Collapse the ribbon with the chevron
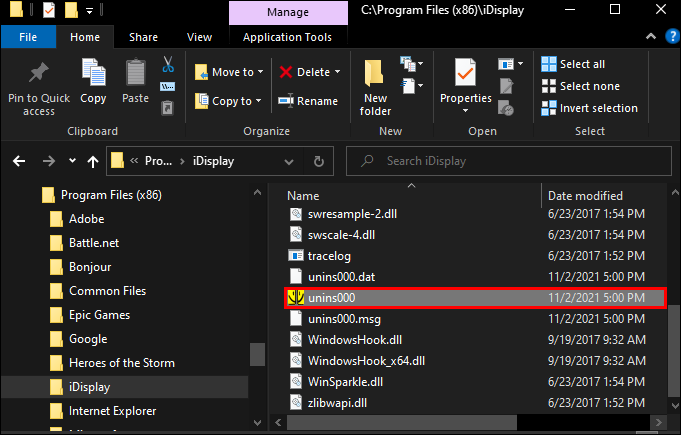681x435 pixels. 651,36
